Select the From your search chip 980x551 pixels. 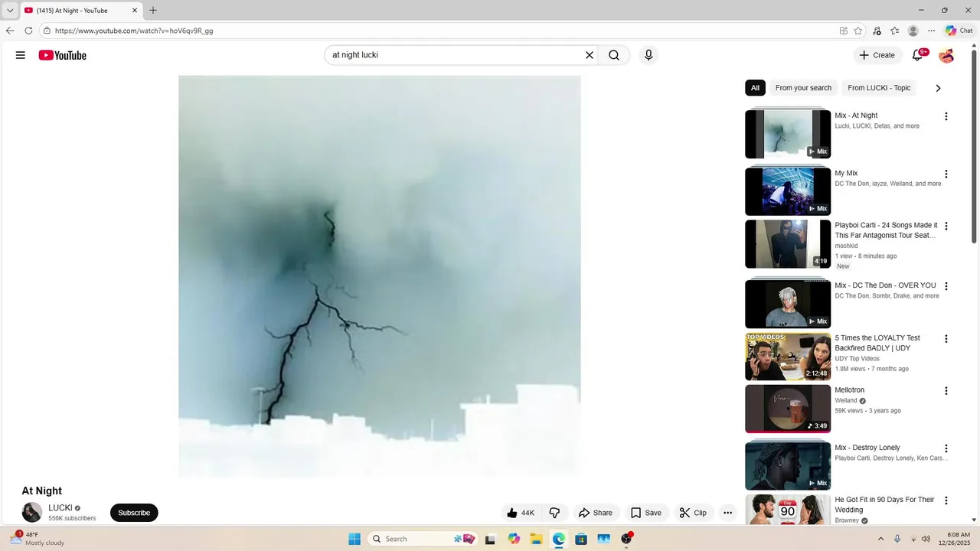[x=803, y=88]
